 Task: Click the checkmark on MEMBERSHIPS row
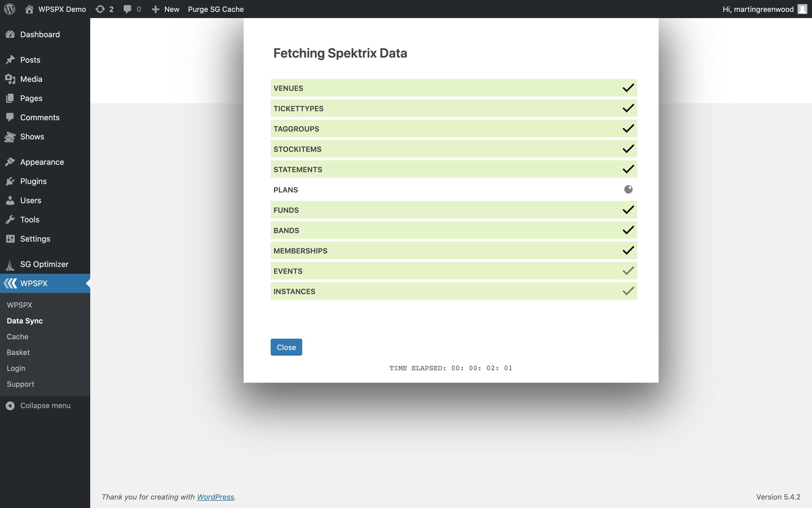(628, 250)
